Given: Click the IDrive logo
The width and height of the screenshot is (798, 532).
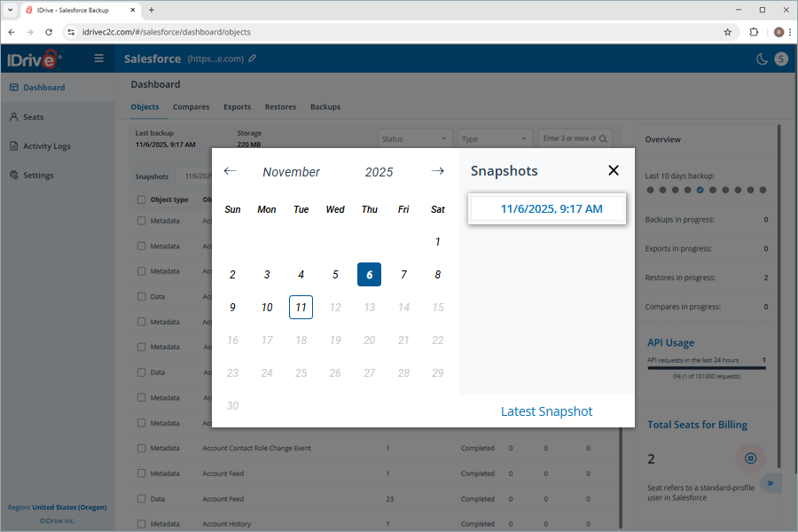Looking at the screenshot, I should [x=34, y=59].
